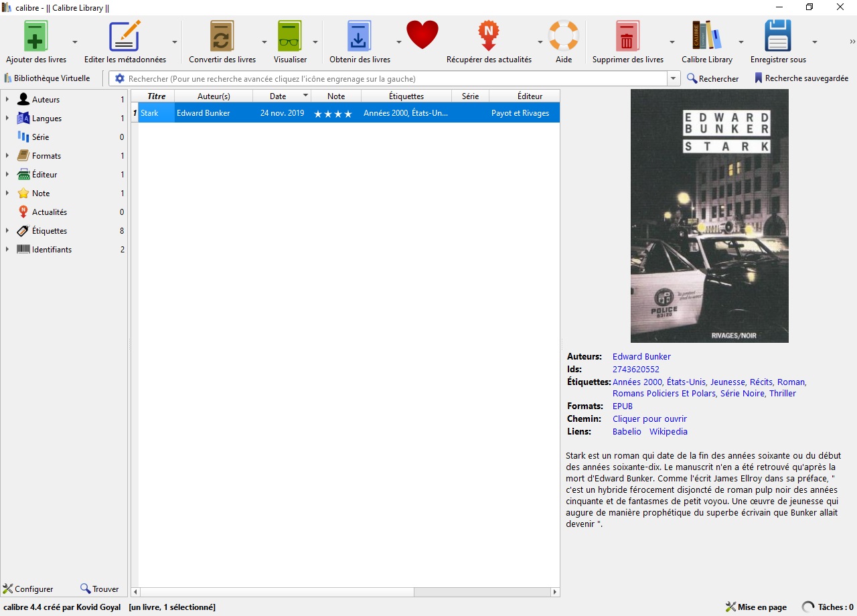Open Ajouter des livres dropdown arrow
Image resolution: width=857 pixels, height=616 pixels.
pyautogui.click(x=75, y=42)
